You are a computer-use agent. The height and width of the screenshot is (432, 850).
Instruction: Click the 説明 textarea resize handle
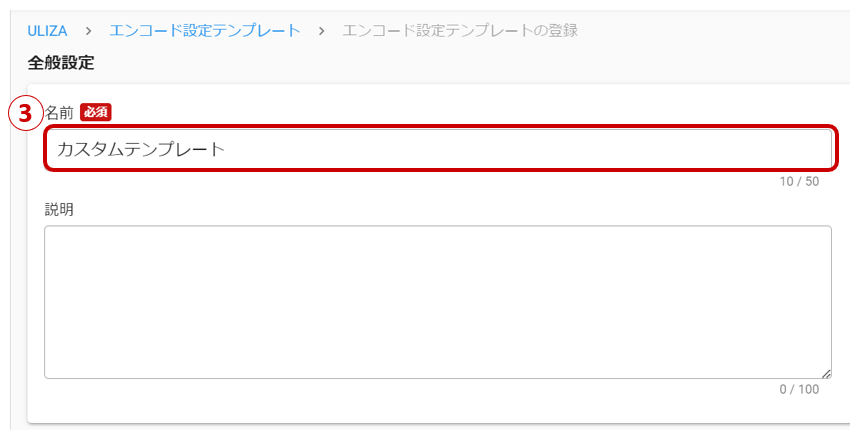(x=826, y=372)
